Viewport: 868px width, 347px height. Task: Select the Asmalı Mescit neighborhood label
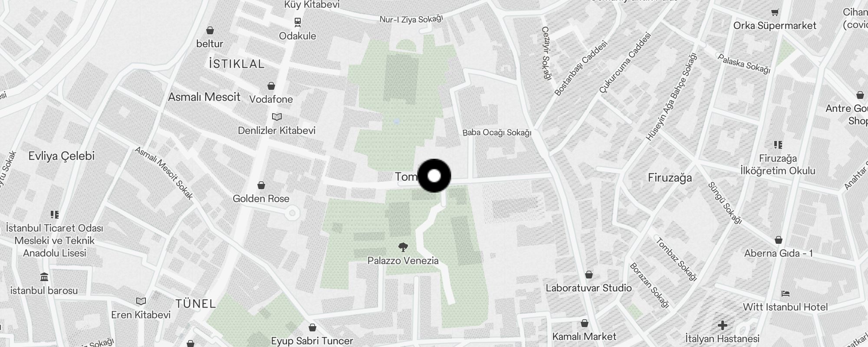204,97
